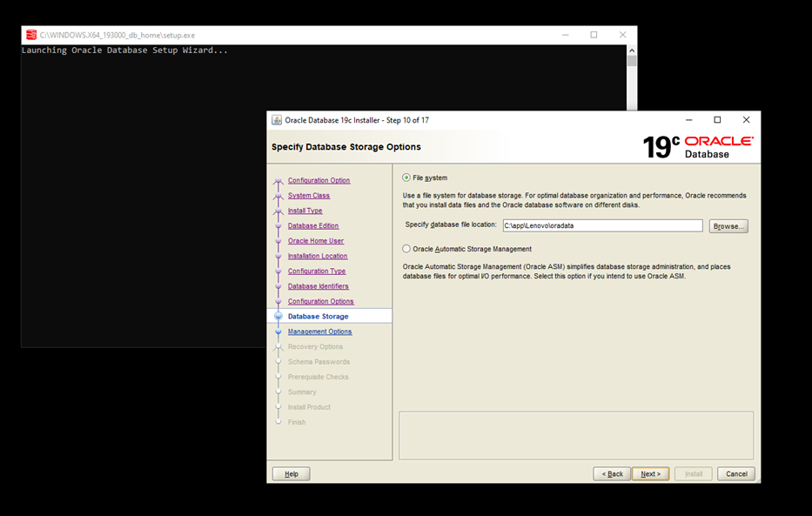Viewport: 812px width, 516px height.
Task: Open the Help button
Action: click(x=291, y=473)
